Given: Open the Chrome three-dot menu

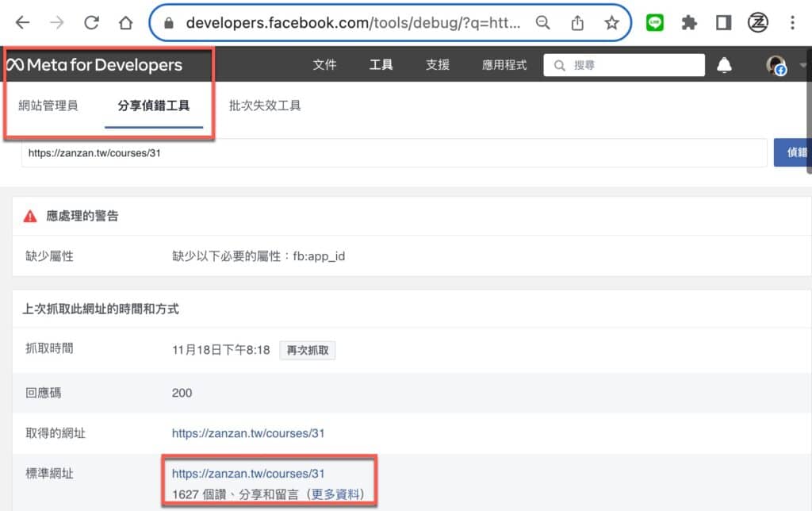Looking at the screenshot, I should (x=792, y=23).
